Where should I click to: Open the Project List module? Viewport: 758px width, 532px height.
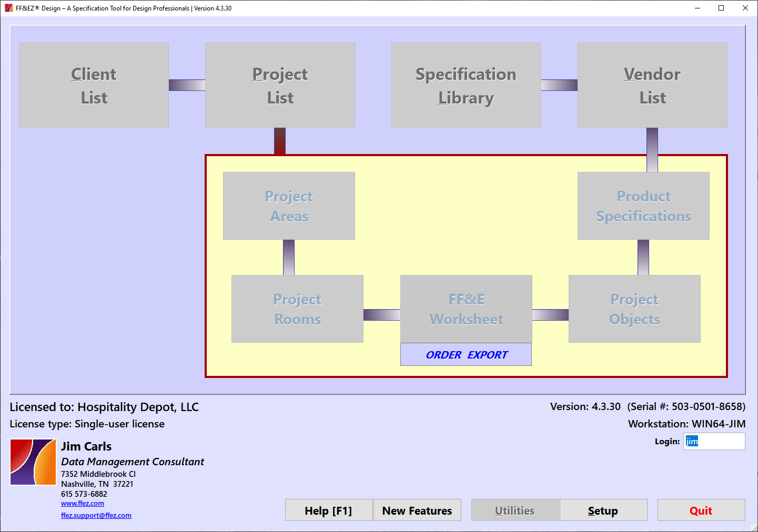280,85
